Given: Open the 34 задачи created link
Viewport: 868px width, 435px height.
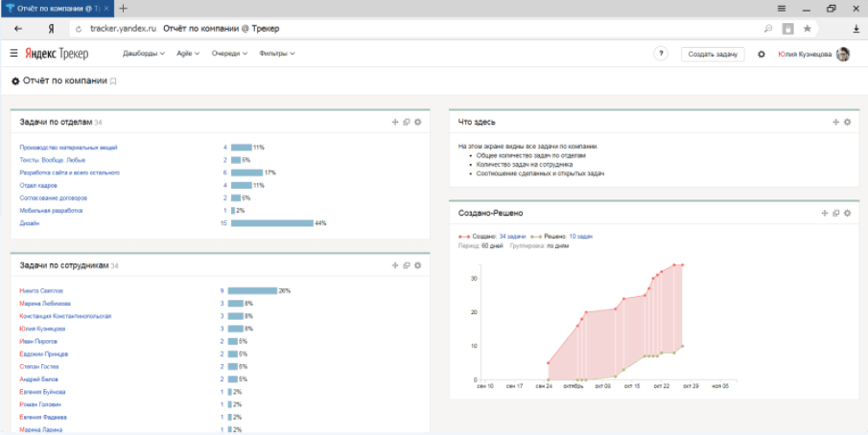Looking at the screenshot, I should point(512,236).
